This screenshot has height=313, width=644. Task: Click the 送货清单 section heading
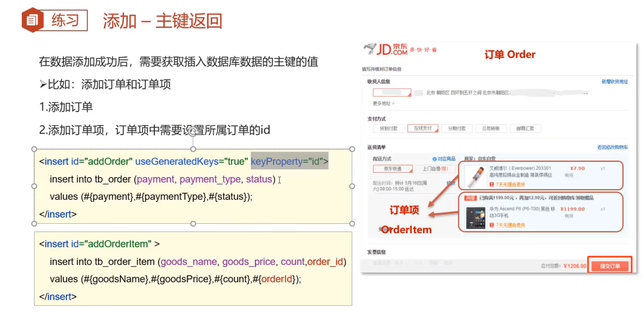[376, 147]
